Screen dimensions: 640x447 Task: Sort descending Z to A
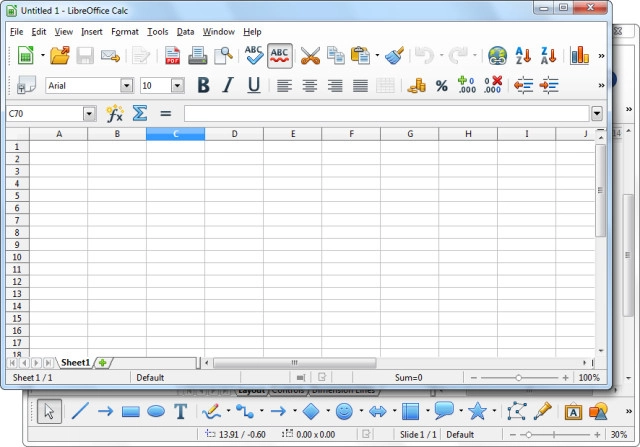pyautogui.click(x=548, y=56)
